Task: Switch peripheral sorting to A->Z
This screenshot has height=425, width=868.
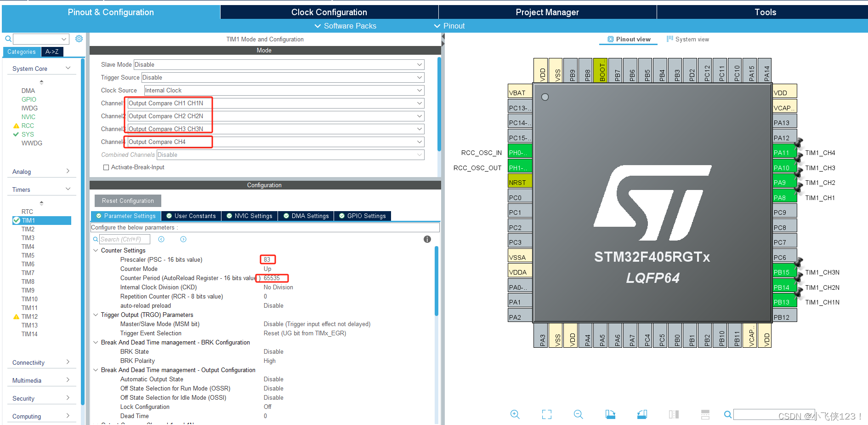Action: [52, 52]
